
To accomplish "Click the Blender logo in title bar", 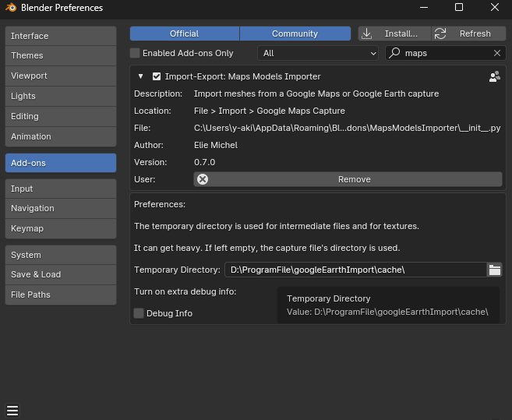I will click(x=11, y=7).
